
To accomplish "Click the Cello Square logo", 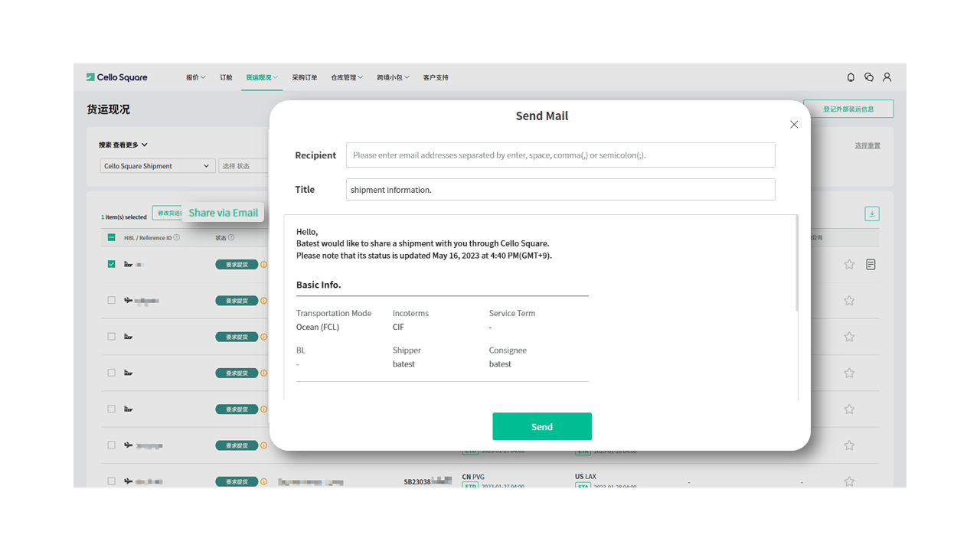I will tap(117, 77).
